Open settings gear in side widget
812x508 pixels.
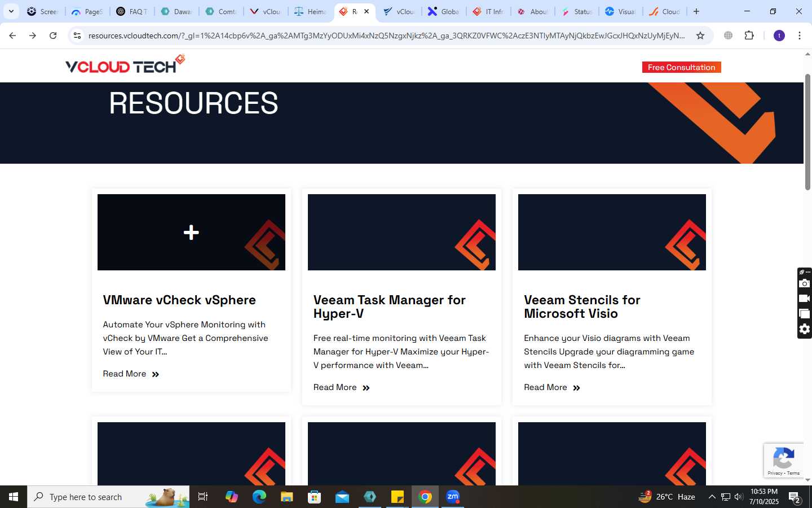click(805, 329)
